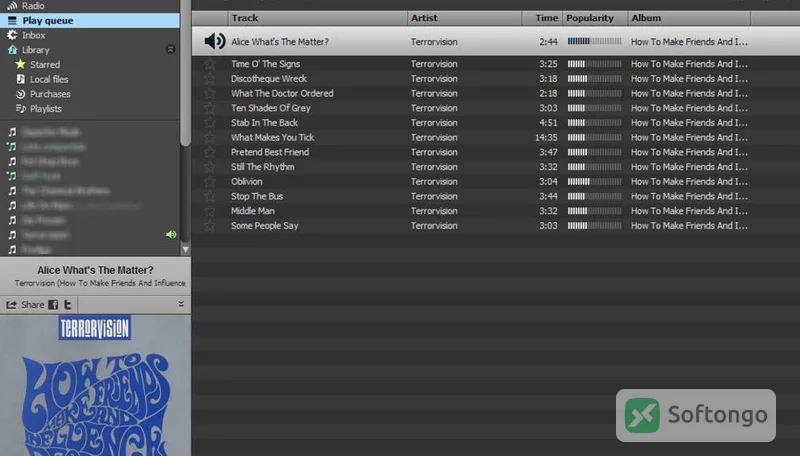Collapse the Library section round toggle

tap(170, 49)
